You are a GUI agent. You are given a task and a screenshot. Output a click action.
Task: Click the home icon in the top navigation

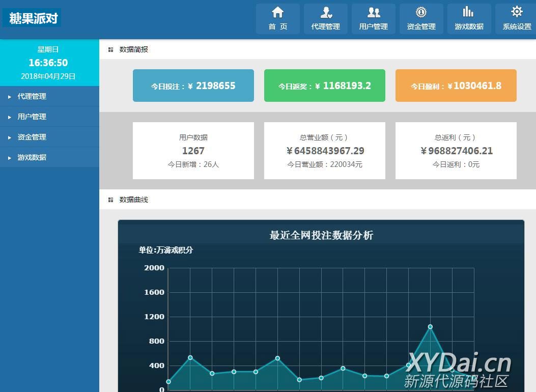click(x=277, y=13)
